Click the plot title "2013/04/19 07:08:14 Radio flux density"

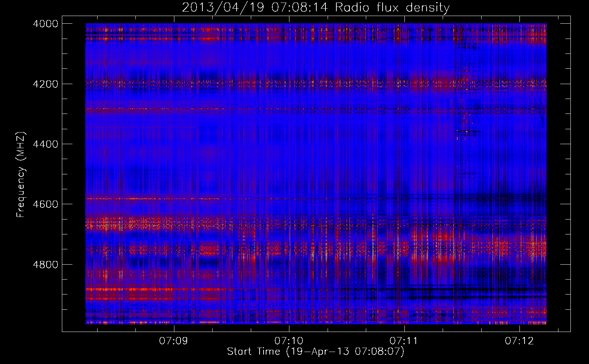pos(316,7)
